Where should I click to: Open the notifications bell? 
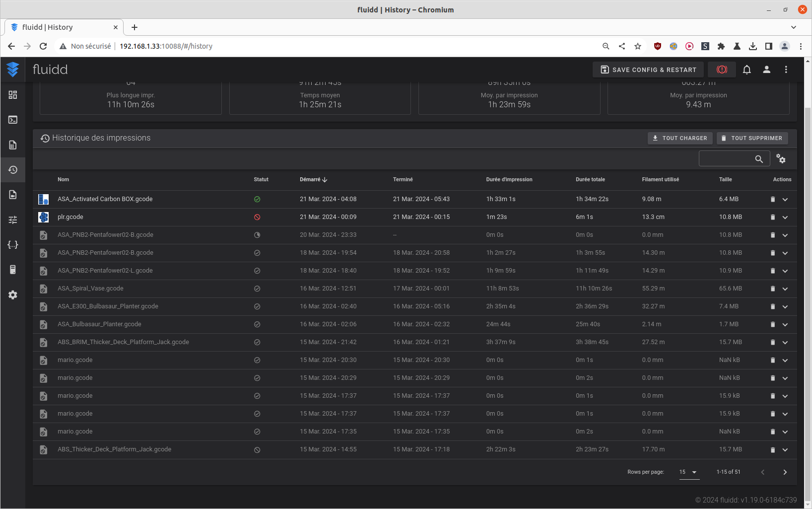pos(746,70)
